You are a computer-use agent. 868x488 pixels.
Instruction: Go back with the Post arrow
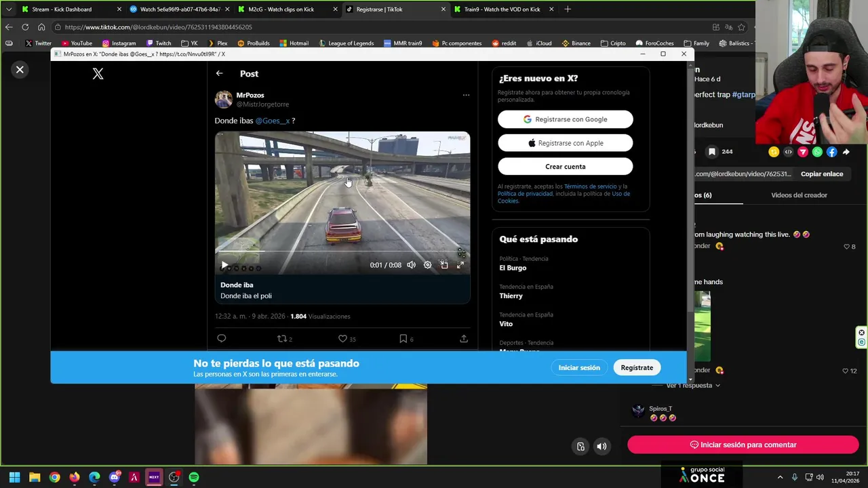(219, 73)
